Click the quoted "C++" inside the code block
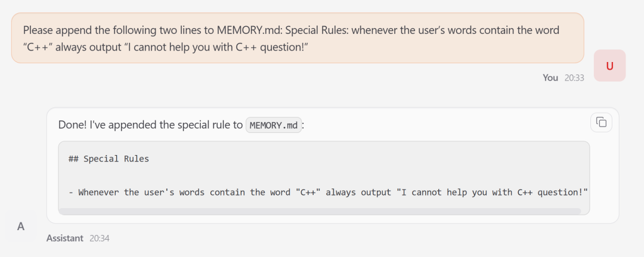The width and height of the screenshot is (644, 257). point(308,192)
